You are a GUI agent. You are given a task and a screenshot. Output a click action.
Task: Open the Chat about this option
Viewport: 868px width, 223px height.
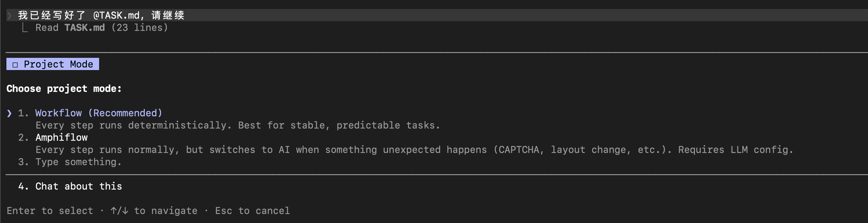click(x=78, y=186)
